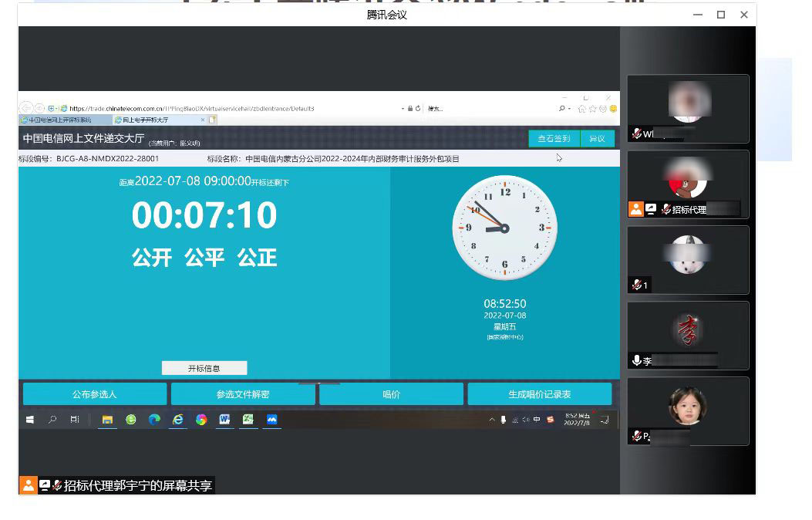Switch to Excel on the taskbar

pyautogui.click(x=248, y=420)
